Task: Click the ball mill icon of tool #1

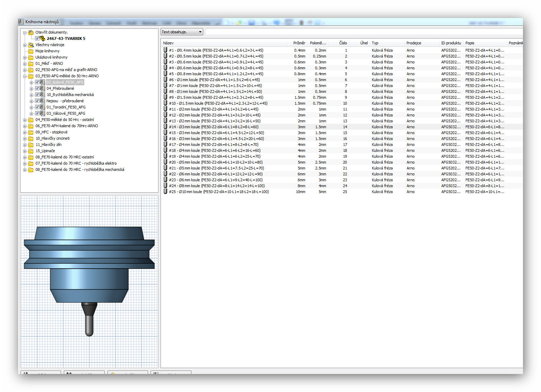Action: 165,50
